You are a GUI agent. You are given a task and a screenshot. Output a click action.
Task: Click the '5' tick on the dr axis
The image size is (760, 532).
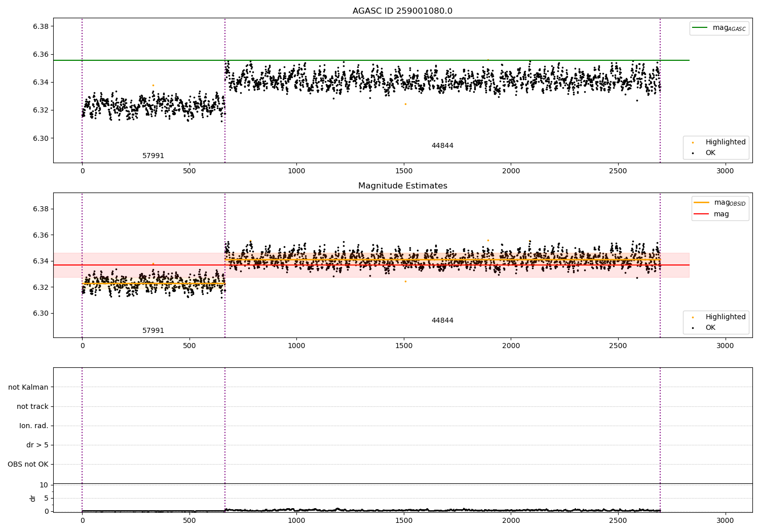[46, 498]
